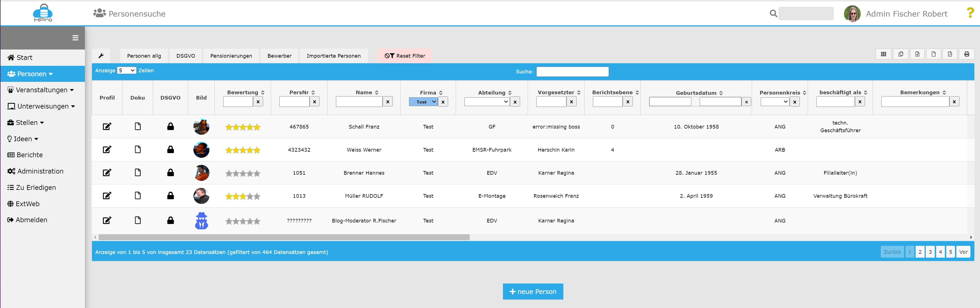Click DSGVO lock for Brenner Hannes
Viewport: 980px width, 308px height.
[170, 173]
